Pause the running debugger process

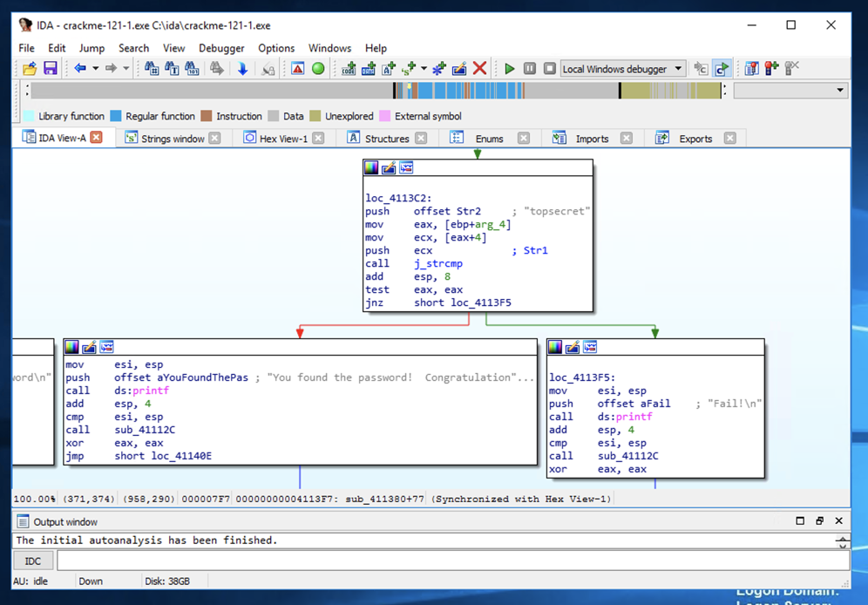(x=530, y=69)
